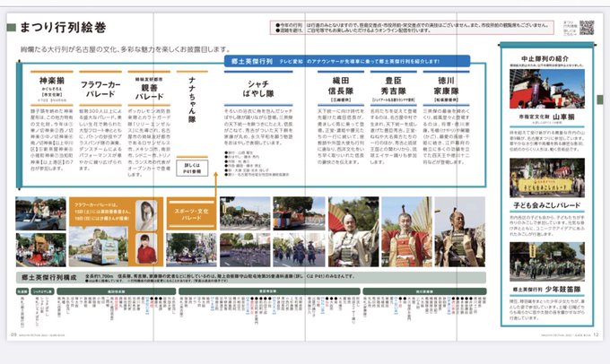Click page number 09 at bottom left
Screen dimensions: 610x364
13,334
